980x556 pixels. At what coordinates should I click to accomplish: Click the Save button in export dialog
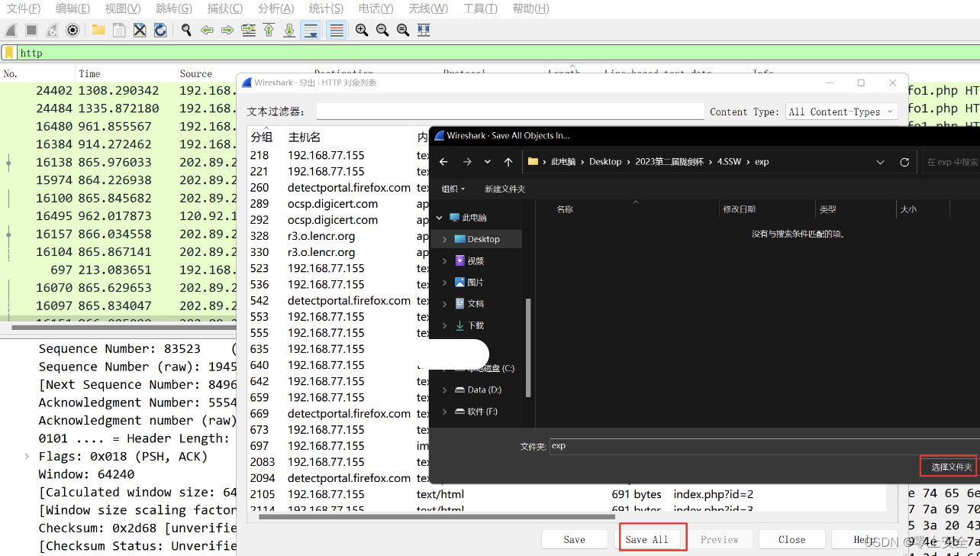coord(574,539)
